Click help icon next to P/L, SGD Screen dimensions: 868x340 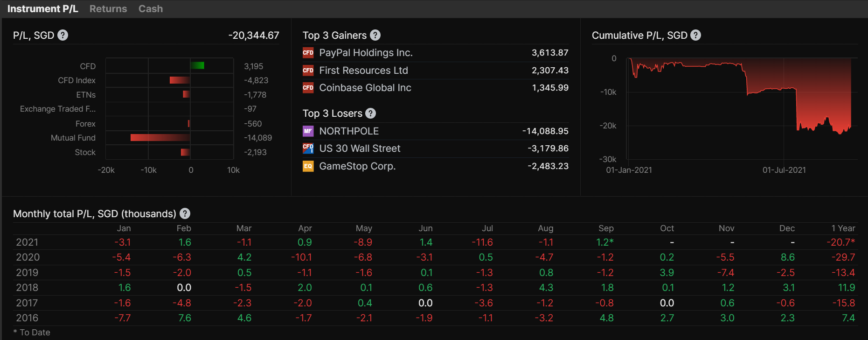[x=63, y=35]
